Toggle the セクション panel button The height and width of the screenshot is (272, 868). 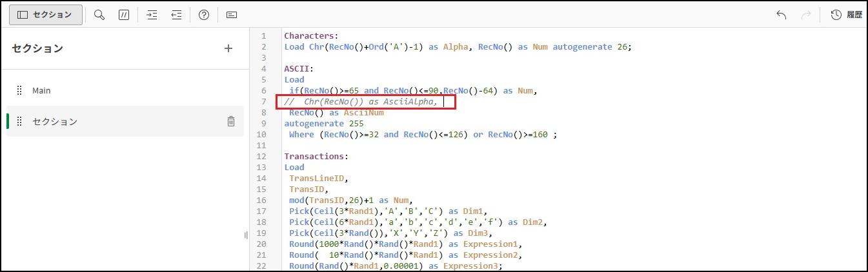coord(45,15)
